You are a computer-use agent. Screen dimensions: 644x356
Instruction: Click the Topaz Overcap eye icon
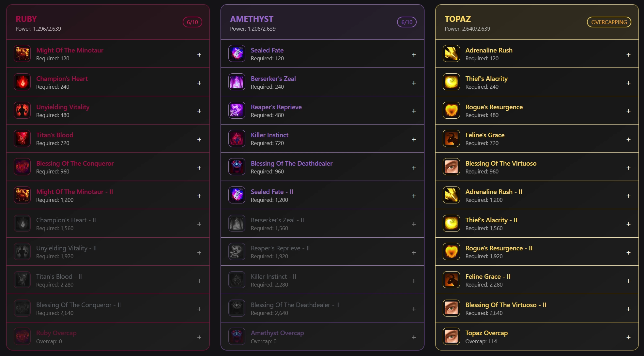coord(451,336)
